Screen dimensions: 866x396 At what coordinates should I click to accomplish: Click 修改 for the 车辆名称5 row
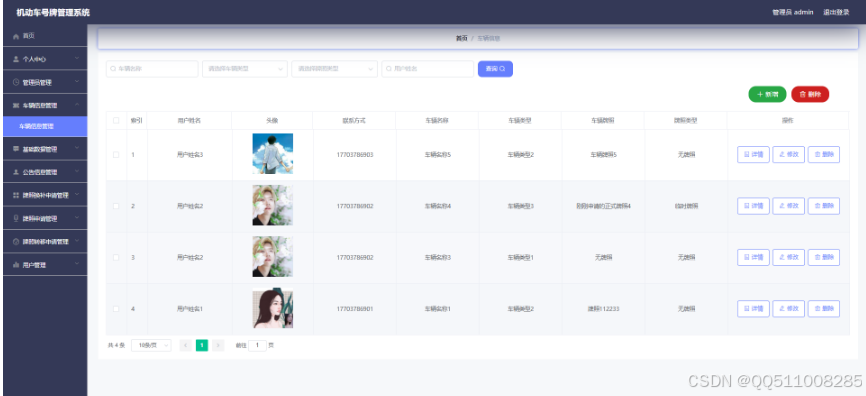point(789,155)
